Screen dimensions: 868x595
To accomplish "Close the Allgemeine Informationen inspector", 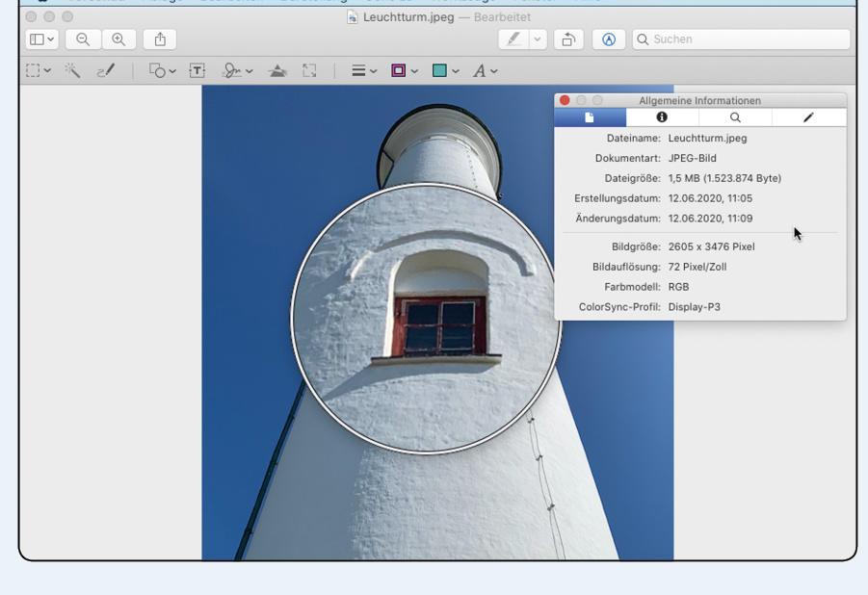I will 565,100.
